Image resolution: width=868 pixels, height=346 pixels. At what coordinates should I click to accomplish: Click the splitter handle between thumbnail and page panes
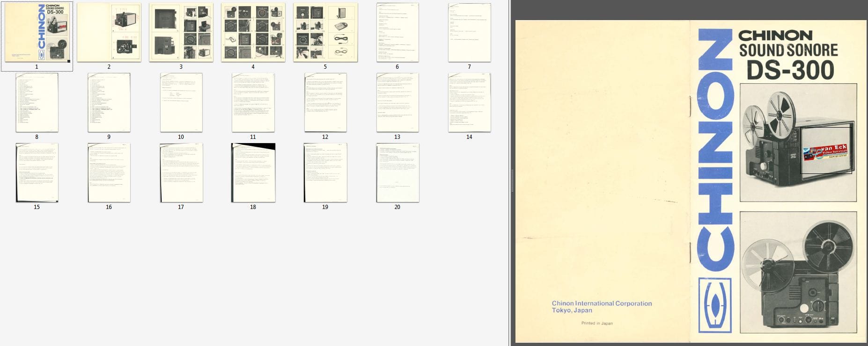[511, 173]
